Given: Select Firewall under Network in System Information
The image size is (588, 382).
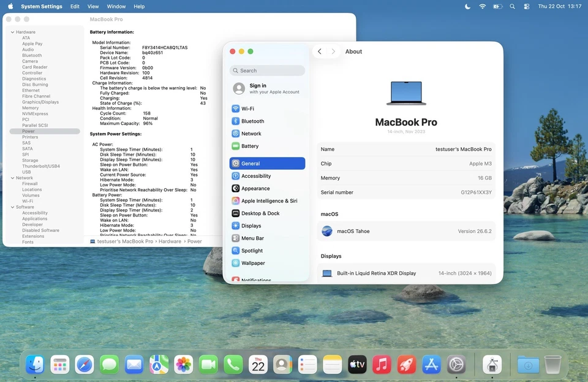Looking at the screenshot, I should pos(29,184).
